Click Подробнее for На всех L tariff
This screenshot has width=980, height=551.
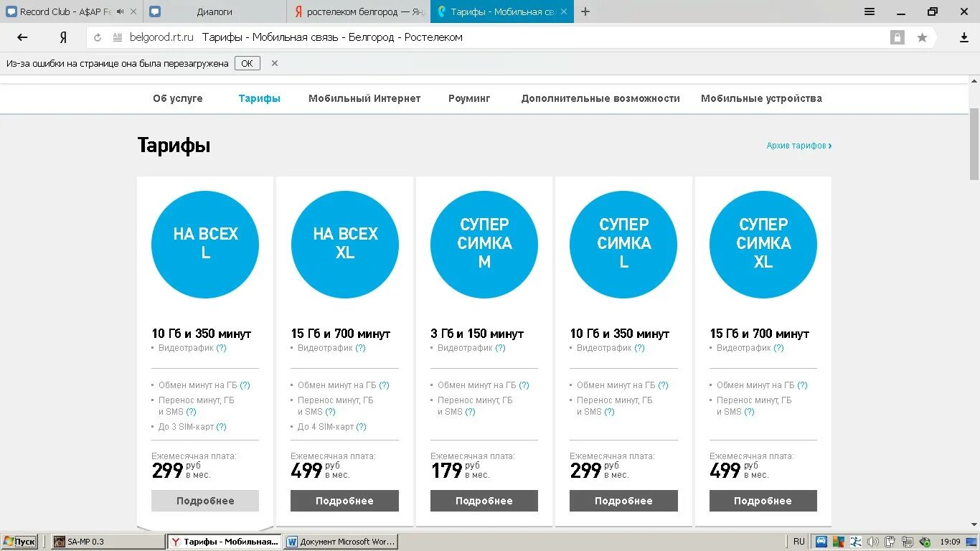coord(205,501)
